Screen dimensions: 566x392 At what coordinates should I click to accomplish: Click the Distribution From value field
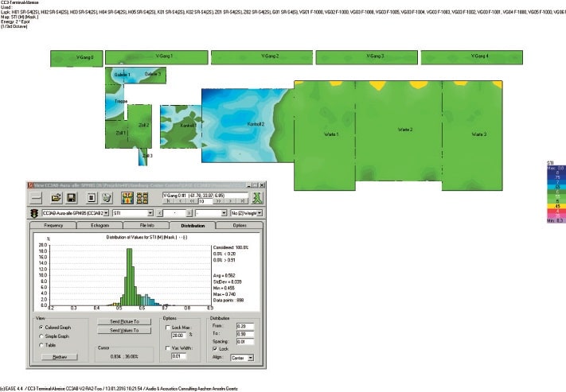[x=245, y=327]
